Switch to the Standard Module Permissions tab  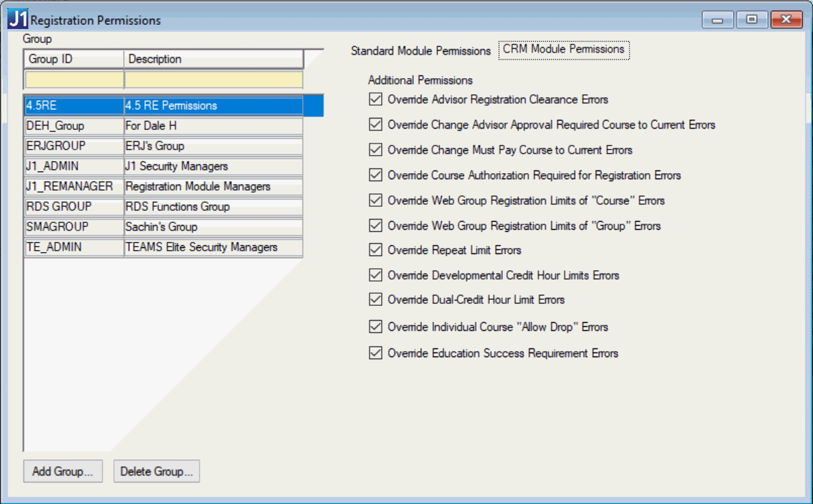tap(419, 51)
